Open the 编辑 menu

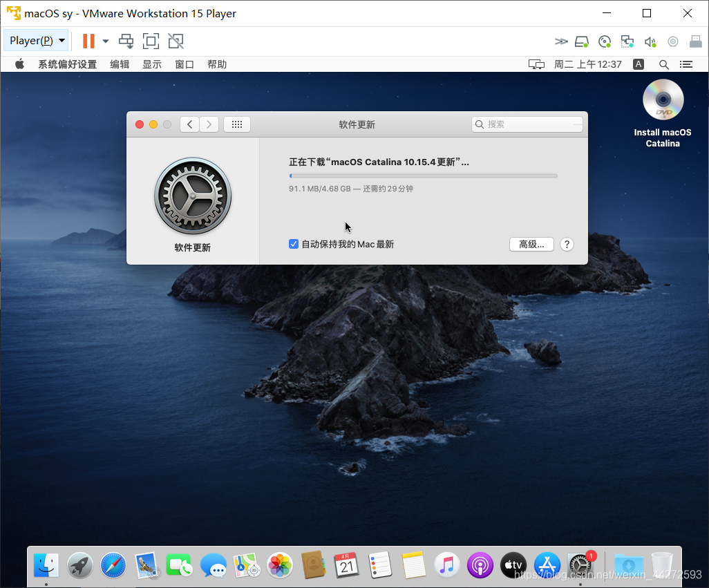pyautogui.click(x=120, y=64)
